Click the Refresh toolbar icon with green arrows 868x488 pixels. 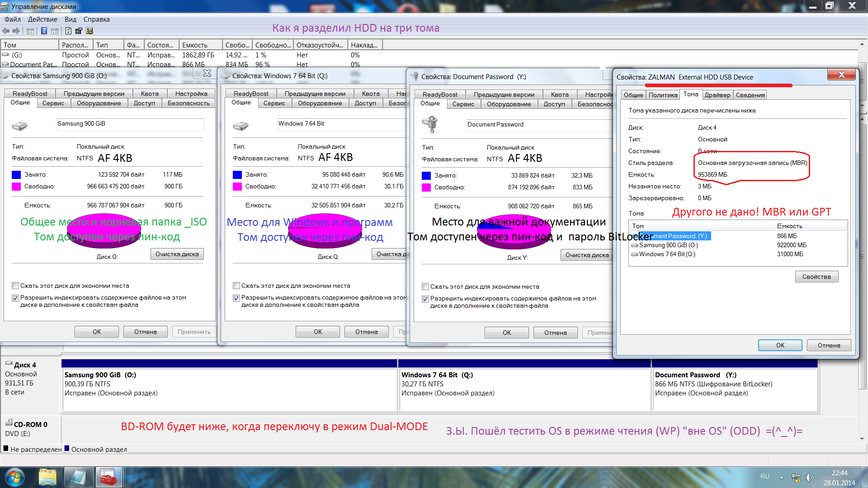tap(68, 31)
